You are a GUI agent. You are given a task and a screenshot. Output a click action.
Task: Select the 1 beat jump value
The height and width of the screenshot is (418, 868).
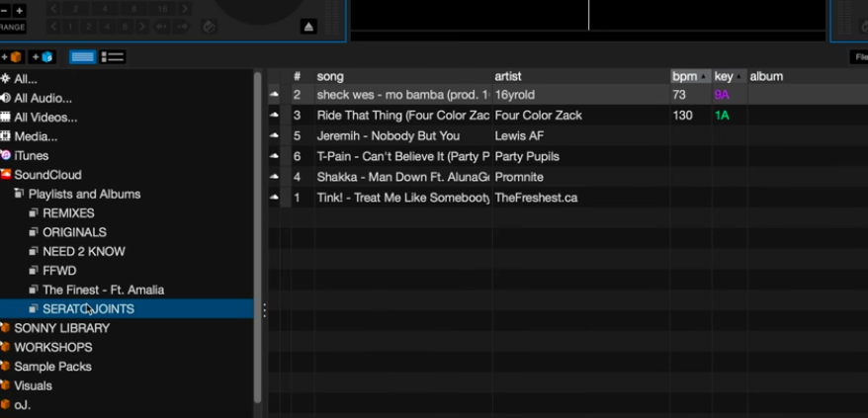(70, 27)
